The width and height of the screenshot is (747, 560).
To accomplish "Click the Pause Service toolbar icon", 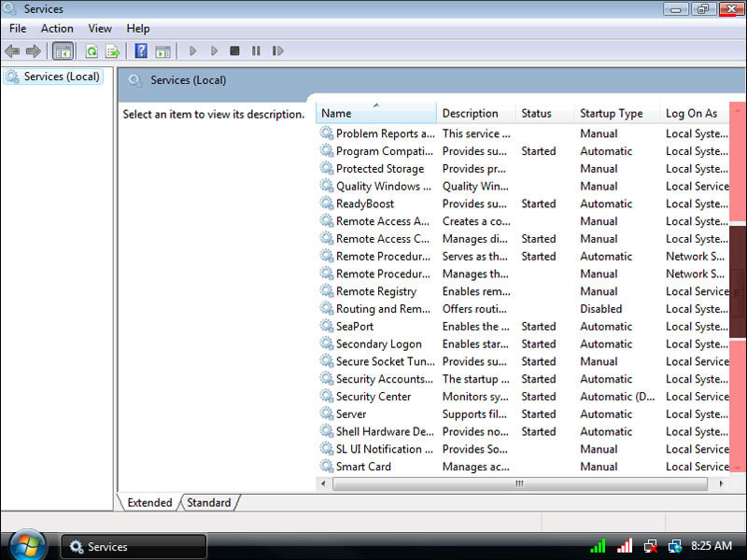I will 256,51.
